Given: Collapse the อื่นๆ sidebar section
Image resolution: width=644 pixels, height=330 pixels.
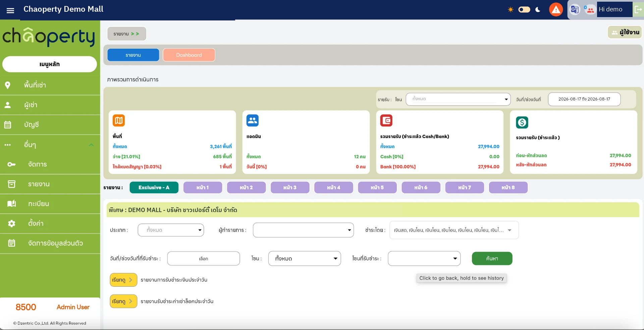Looking at the screenshot, I should [x=91, y=145].
